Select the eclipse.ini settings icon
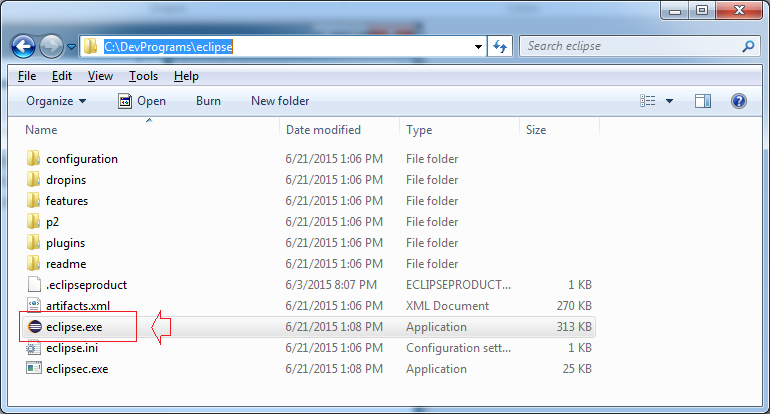The image size is (770, 414). point(33,348)
